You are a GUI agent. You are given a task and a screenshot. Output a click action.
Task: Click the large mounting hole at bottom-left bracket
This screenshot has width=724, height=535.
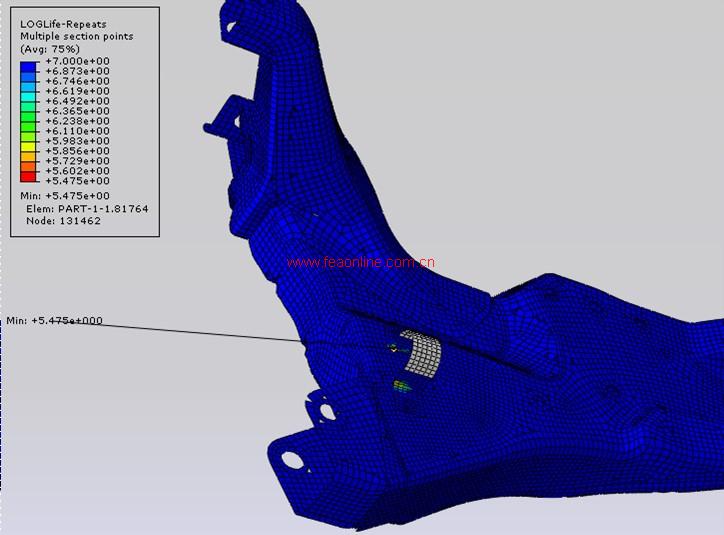(291, 460)
